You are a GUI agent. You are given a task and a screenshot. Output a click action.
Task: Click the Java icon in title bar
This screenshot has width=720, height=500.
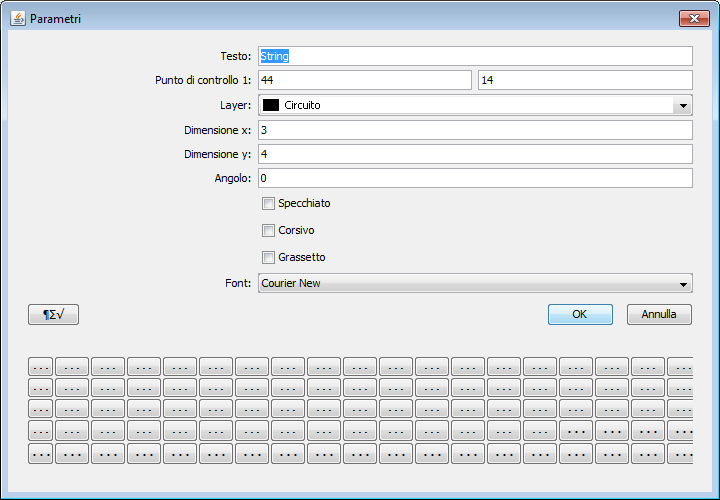(17, 19)
